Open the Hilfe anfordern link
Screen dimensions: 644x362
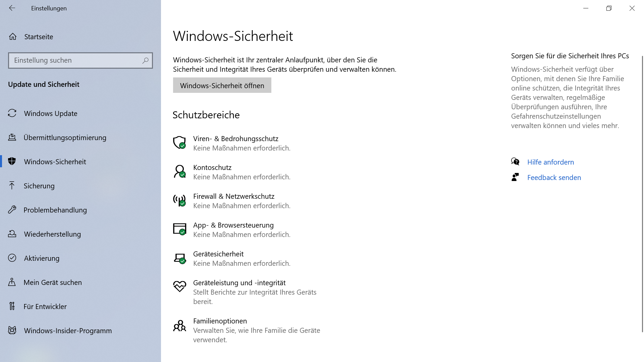[x=550, y=162]
